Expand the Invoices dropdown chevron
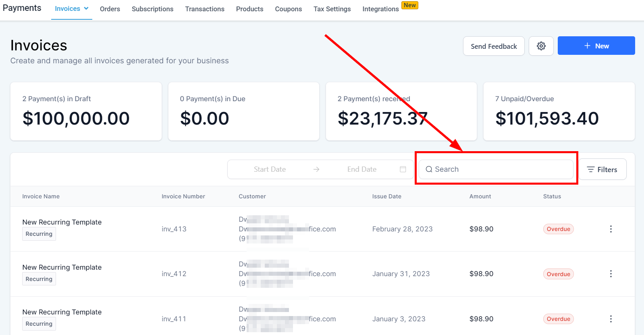This screenshot has height=335, width=644. [86, 8]
